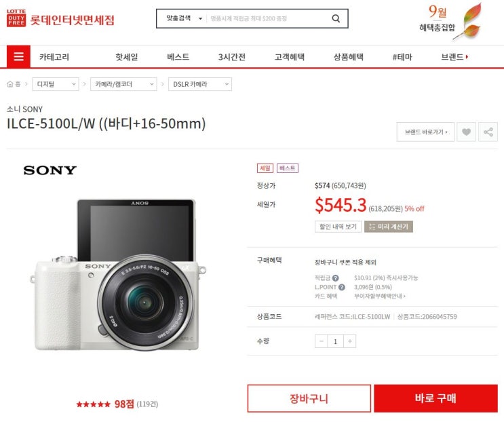Open the 미리 계산기 calculator button
Image resolution: width=504 pixels, height=422 pixels.
click(x=388, y=227)
